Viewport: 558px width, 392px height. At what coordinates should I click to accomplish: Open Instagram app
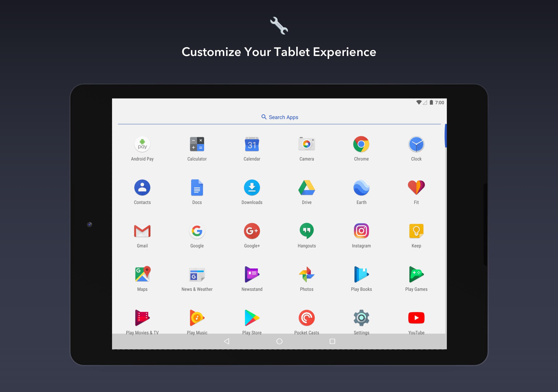click(361, 233)
